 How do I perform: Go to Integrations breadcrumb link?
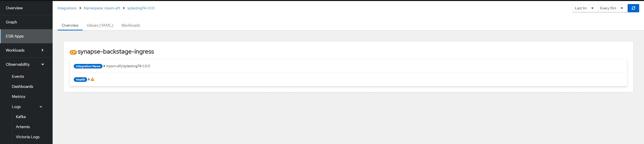67,8
